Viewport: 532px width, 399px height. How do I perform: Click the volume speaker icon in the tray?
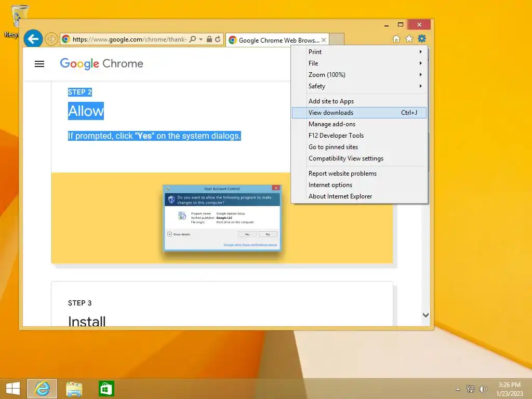[x=483, y=389]
